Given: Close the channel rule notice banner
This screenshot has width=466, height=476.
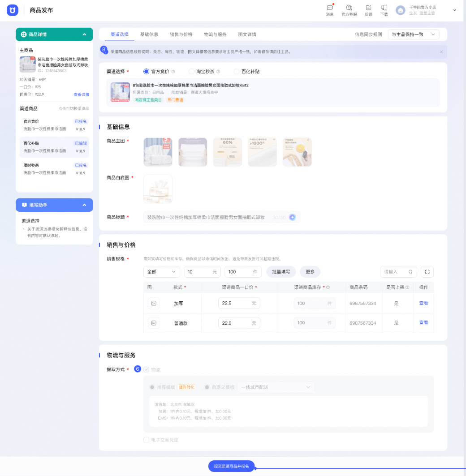Looking at the screenshot, I should pyautogui.click(x=441, y=52).
